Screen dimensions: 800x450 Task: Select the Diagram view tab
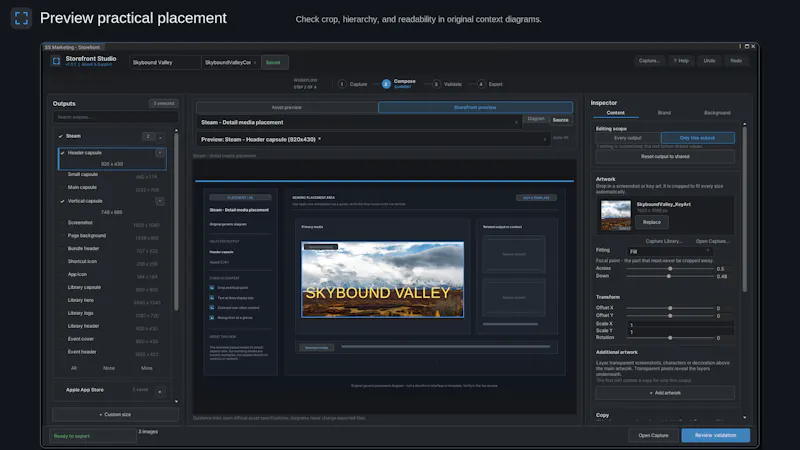pyautogui.click(x=536, y=119)
